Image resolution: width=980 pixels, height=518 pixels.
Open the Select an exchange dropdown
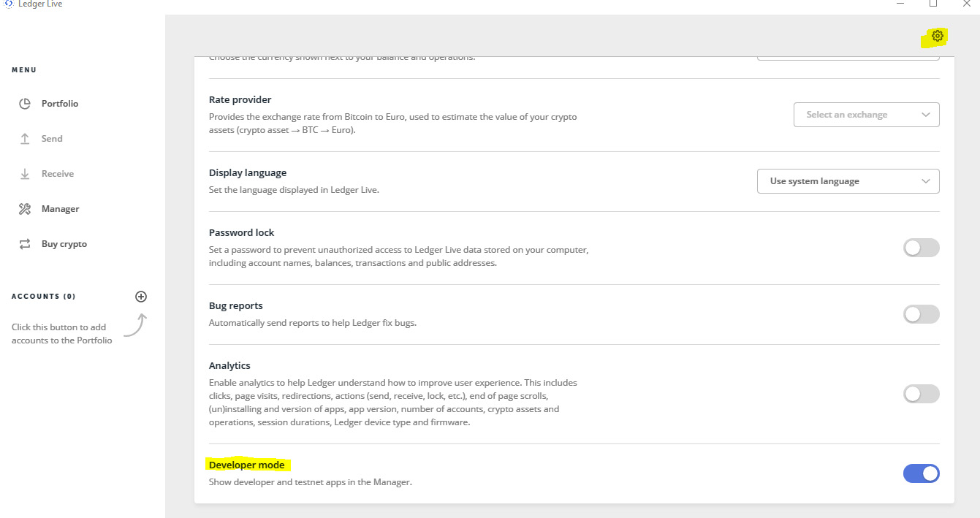[x=867, y=115]
